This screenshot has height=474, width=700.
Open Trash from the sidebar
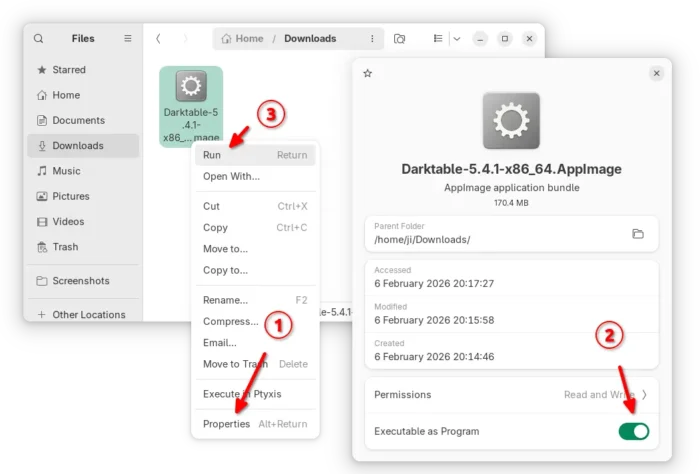[x=65, y=247]
